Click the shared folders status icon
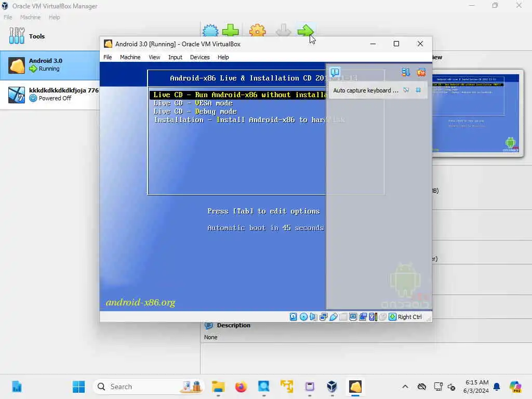 (343, 316)
